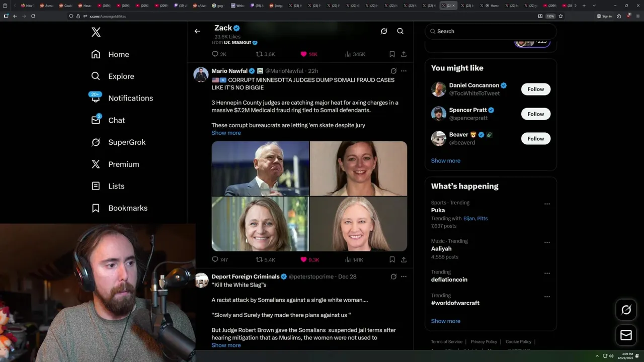The height and width of the screenshot is (362, 644).
Task: Click Deport Foreign Criminals name link
Action: tap(245, 277)
